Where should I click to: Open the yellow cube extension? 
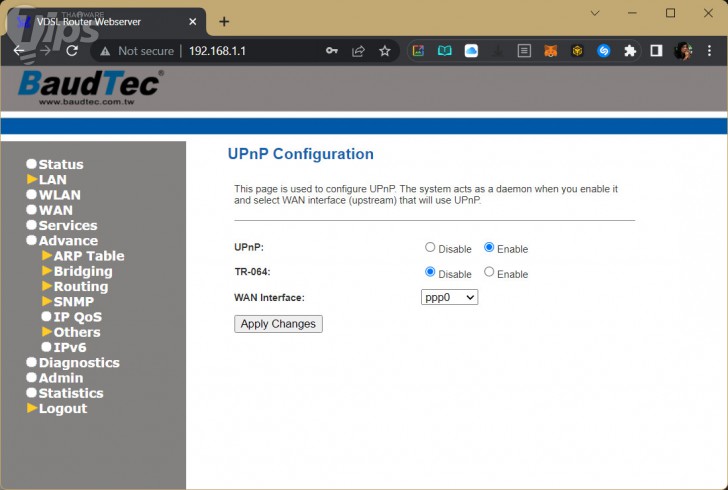(577, 51)
